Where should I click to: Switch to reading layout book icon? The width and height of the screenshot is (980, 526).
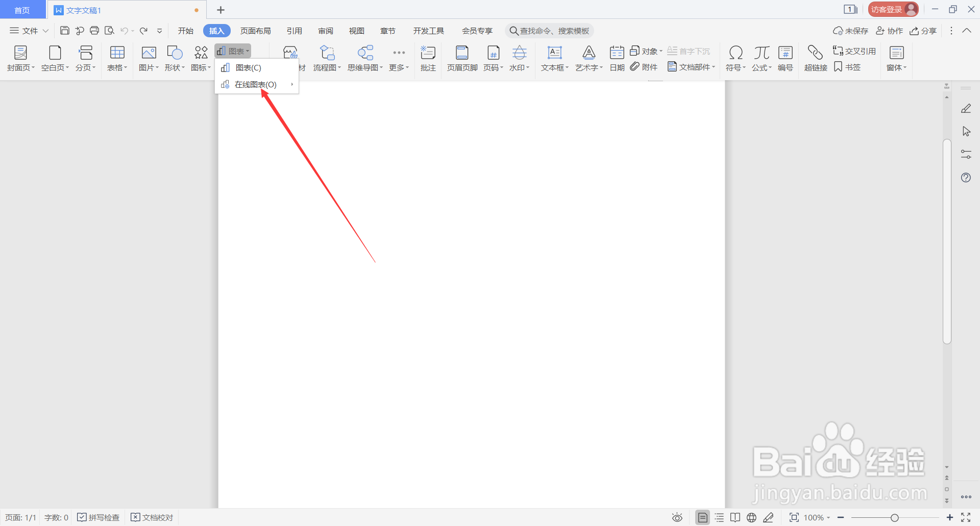(735, 517)
